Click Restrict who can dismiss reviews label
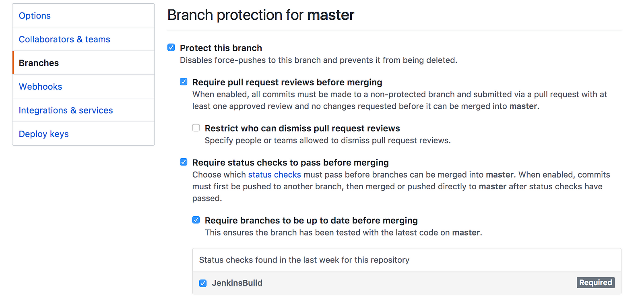 302,128
